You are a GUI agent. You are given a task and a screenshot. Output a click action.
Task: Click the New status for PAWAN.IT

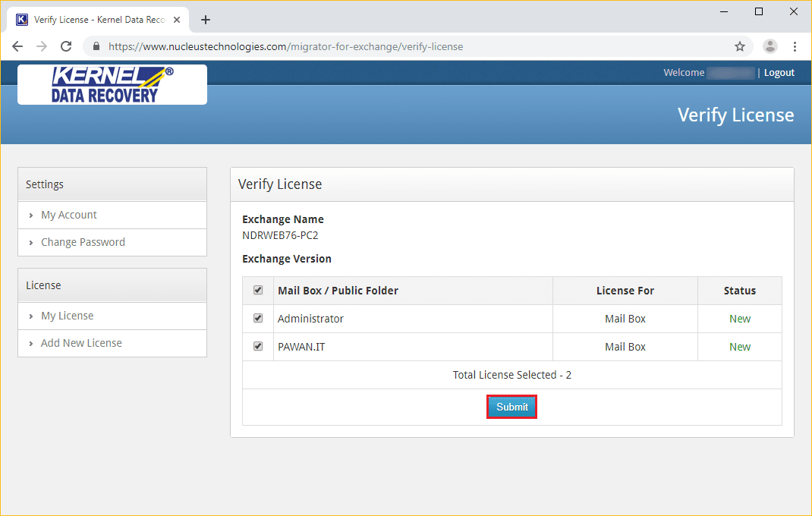(x=739, y=347)
